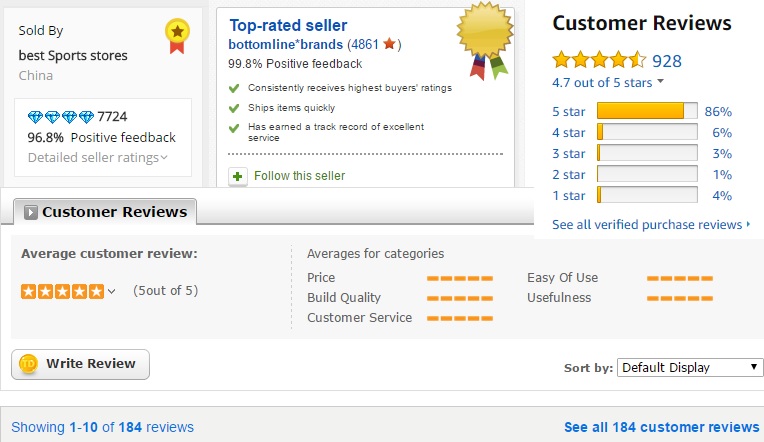Expand the 4.7 out of 5 stars breakdown
The image size is (764, 442).
pyautogui.click(x=608, y=82)
